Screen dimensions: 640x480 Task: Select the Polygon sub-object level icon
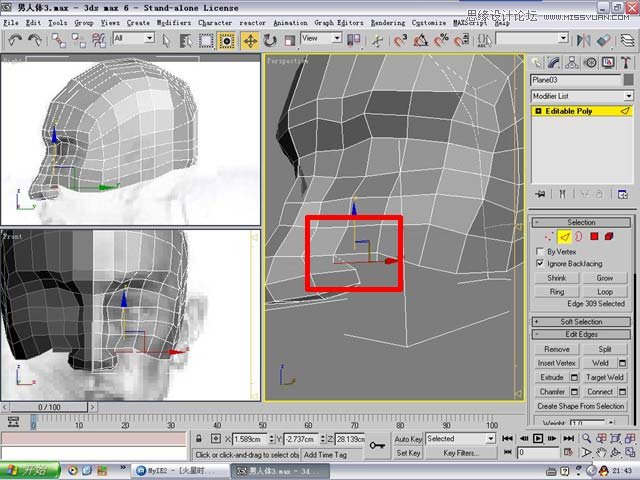594,236
